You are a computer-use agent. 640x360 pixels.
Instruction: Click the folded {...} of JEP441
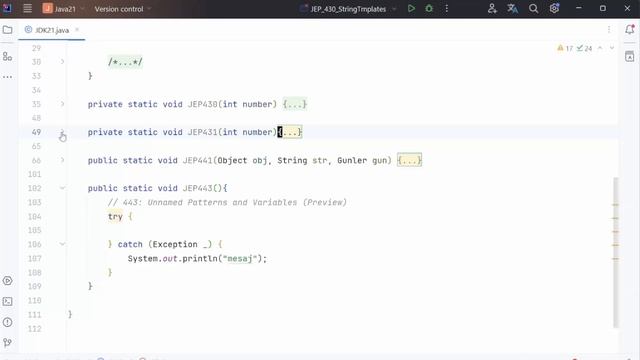point(409,160)
